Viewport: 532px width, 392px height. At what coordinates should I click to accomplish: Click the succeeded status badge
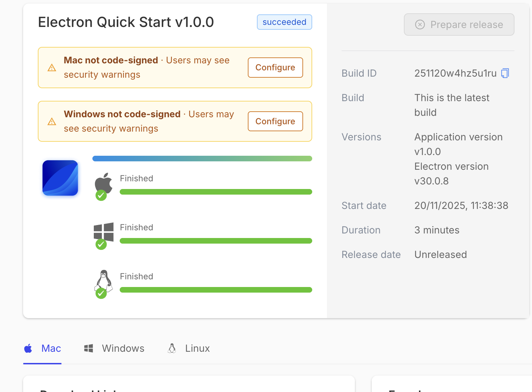coord(285,22)
